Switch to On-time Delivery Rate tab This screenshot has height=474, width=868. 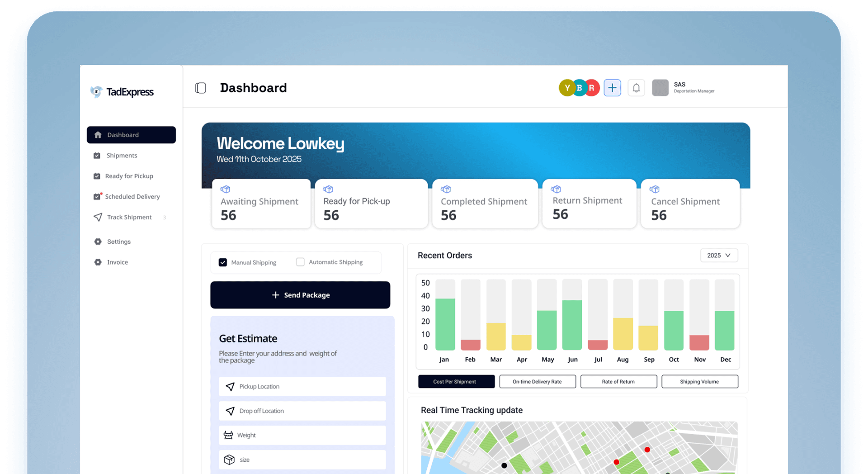(537, 382)
